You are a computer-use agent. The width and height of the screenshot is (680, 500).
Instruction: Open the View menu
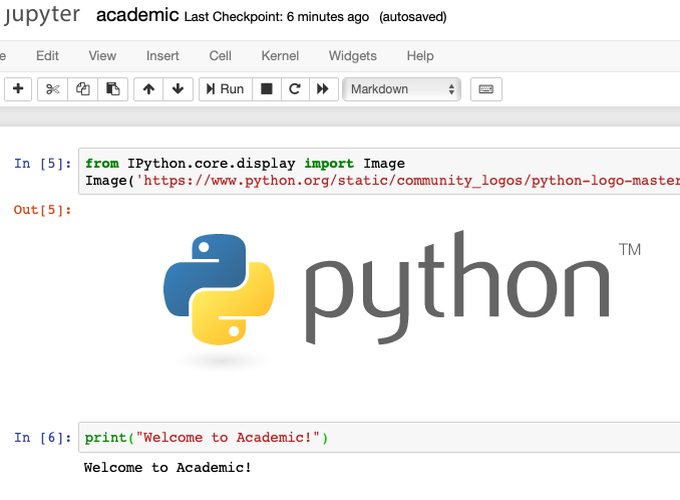[102, 56]
